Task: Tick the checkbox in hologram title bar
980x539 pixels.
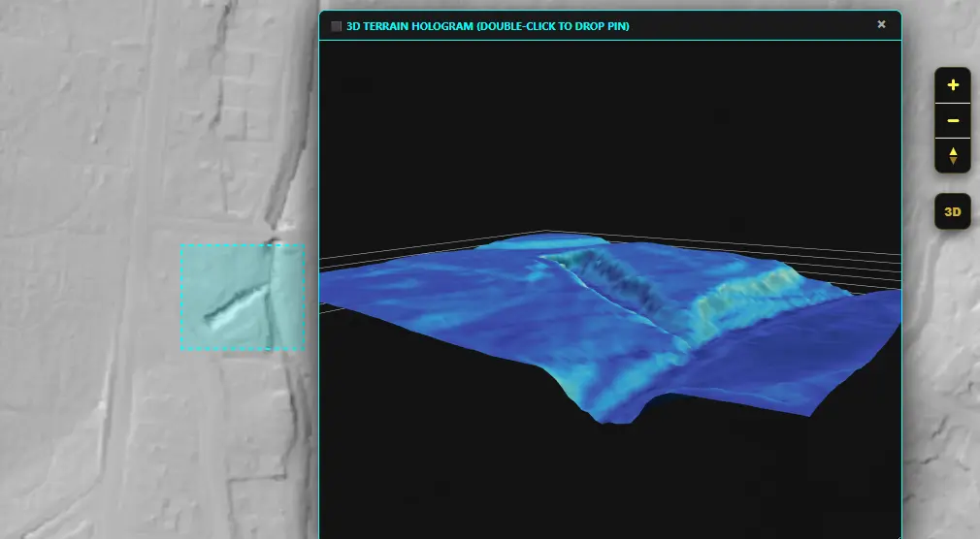Action: point(337,26)
